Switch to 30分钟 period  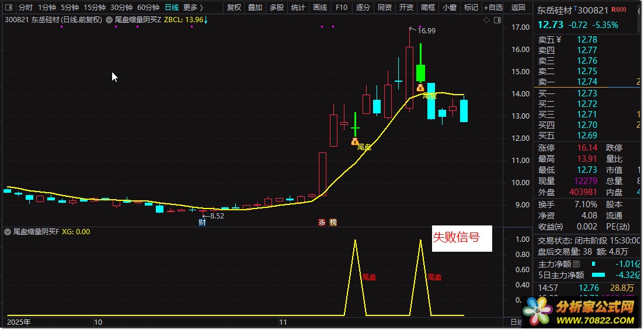click(121, 8)
